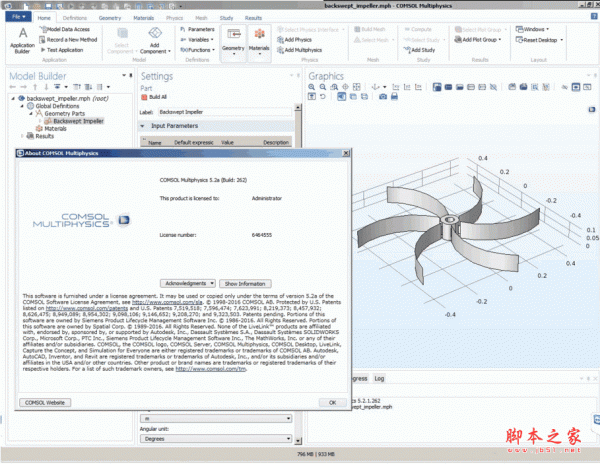The width and height of the screenshot is (600, 464).
Task: Collapse the Input Parameters section
Action: click(x=144, y=127)
